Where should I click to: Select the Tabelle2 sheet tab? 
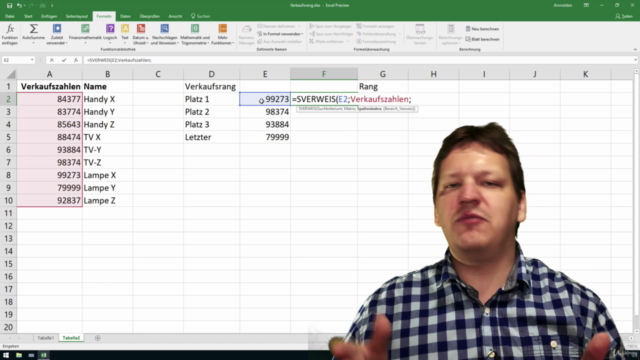(x=71, y=338)
